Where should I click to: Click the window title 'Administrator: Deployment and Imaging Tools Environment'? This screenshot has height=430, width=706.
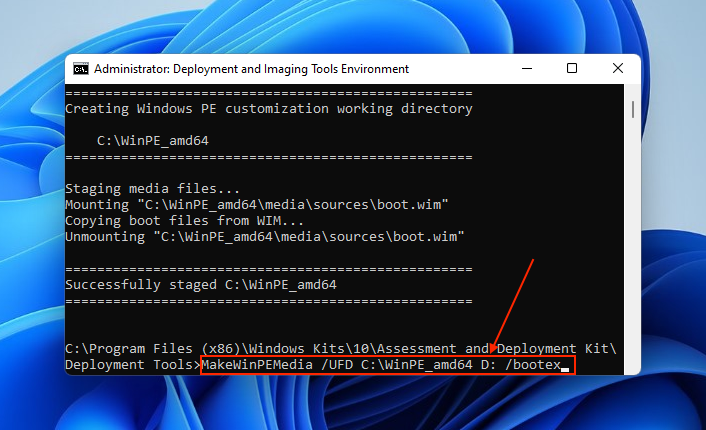pyautogui.click(x=251, y=69)
